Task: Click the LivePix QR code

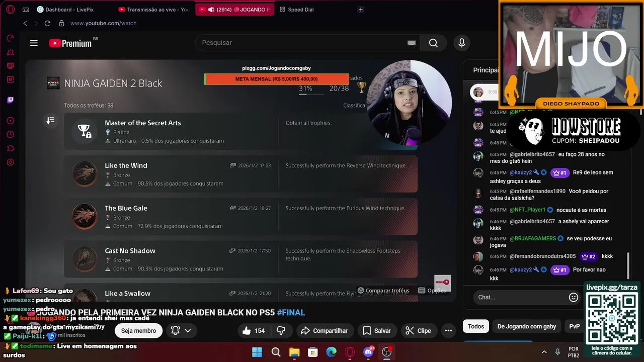Action: (612, 319)
